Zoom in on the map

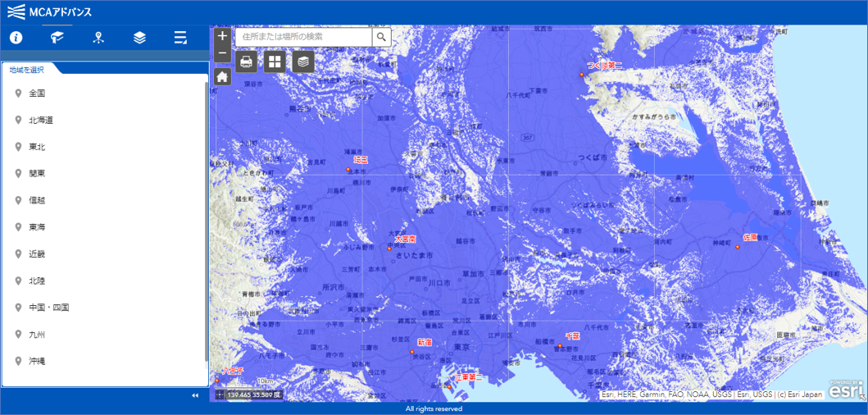coord(222,36)
